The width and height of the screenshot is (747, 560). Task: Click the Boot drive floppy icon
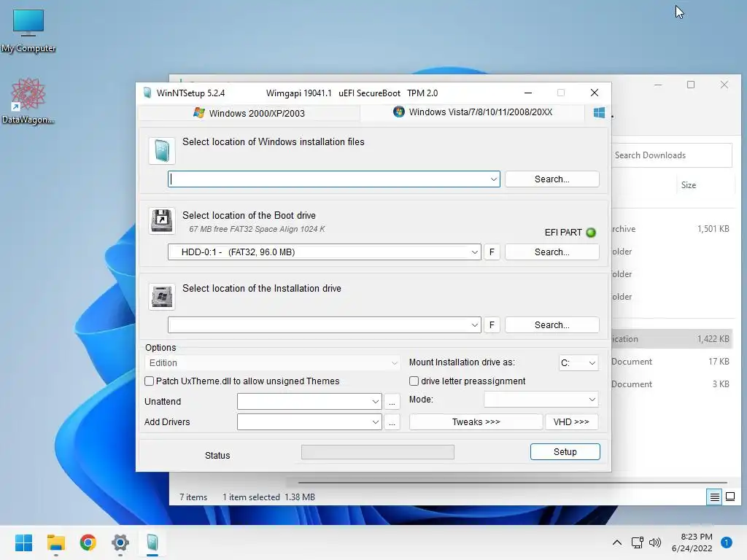[x=162, y=220]
